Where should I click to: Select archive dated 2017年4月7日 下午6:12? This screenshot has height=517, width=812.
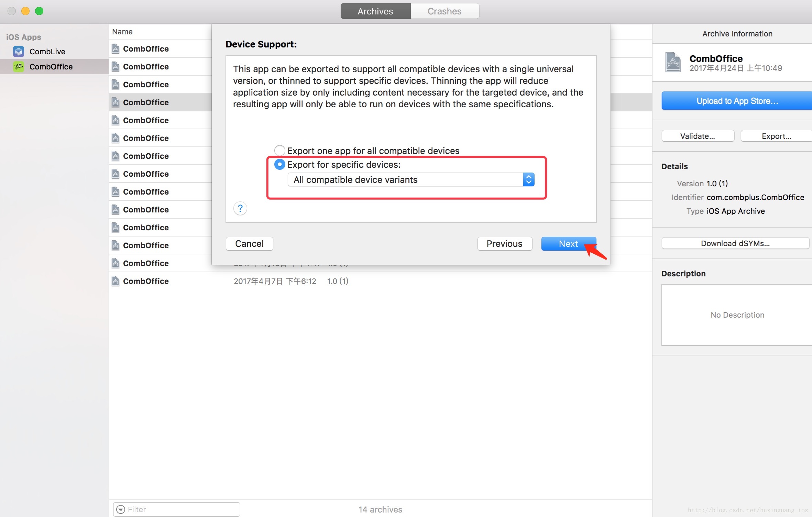[381, 281]
